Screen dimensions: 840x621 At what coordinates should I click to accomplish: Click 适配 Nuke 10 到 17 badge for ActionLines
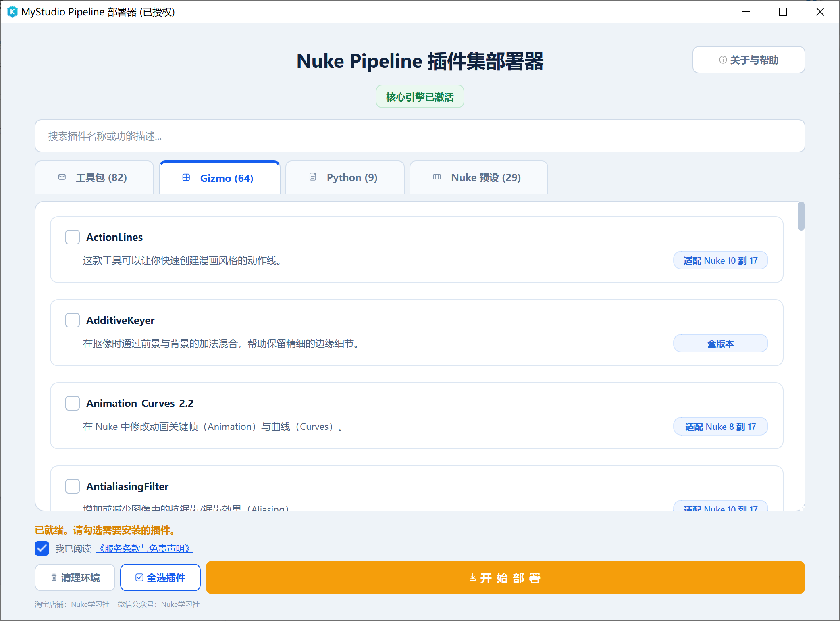(x=721, y=260)
